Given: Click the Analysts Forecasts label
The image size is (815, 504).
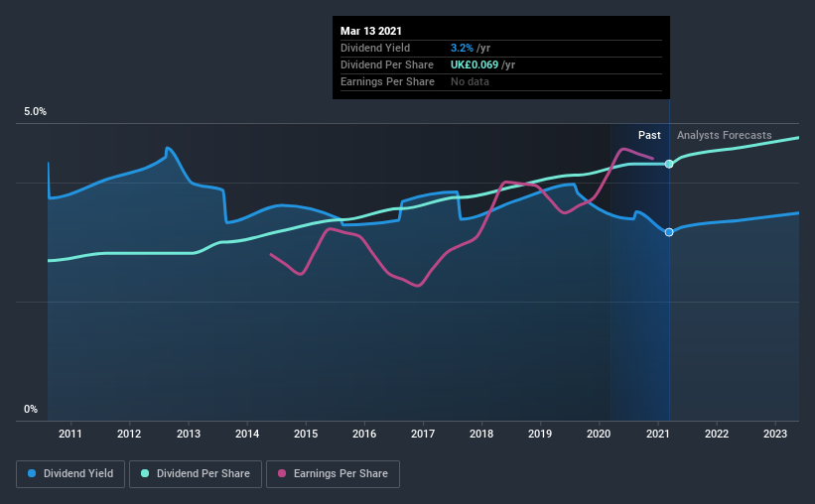Looking at the screenshot, I should click(x=724, y=135).
